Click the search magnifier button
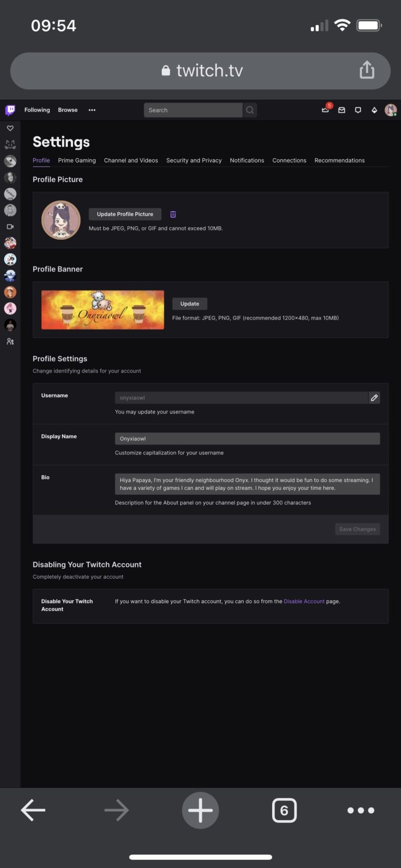Screen dimensions: 401x868 (250, 110)
